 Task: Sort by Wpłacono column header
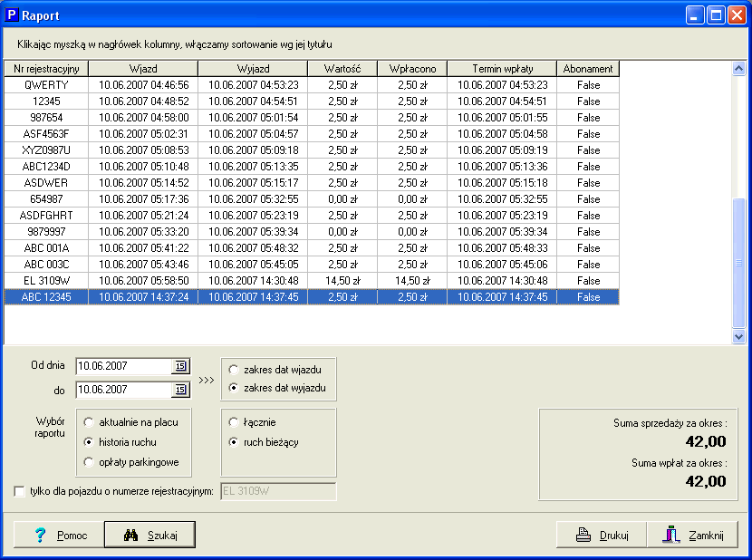tap(412, 69)
